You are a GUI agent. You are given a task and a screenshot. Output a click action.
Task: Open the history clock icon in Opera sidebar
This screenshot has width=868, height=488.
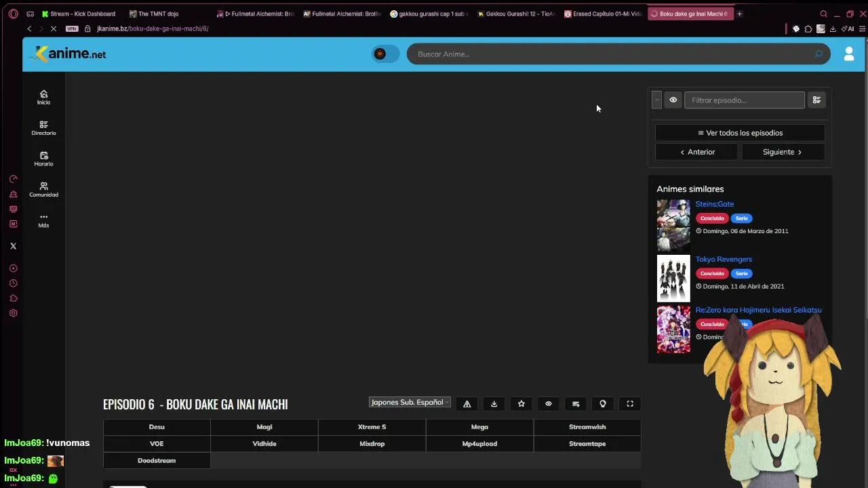click(x=13, y=283)
